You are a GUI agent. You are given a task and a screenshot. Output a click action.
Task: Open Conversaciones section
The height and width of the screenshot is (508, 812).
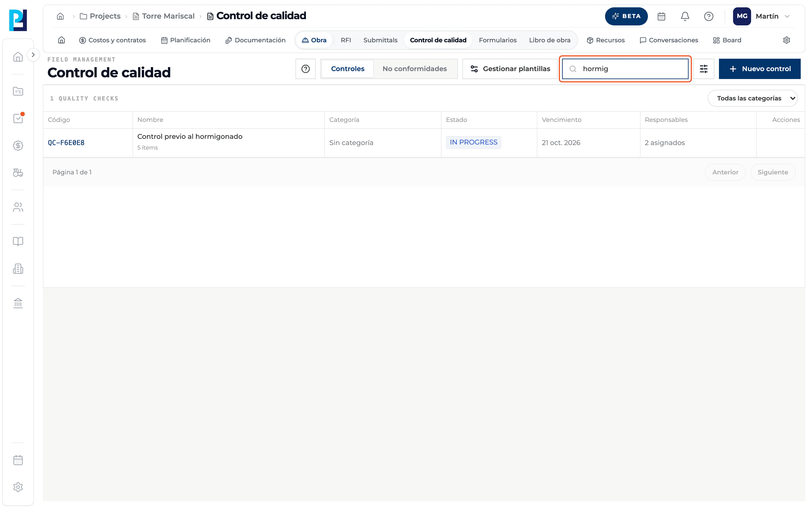(x=669, y=40)
